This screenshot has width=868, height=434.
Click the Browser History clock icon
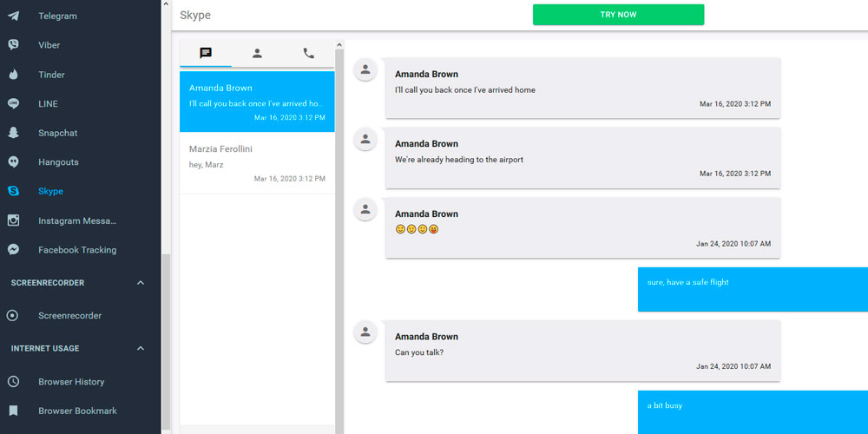pos(13,381)
